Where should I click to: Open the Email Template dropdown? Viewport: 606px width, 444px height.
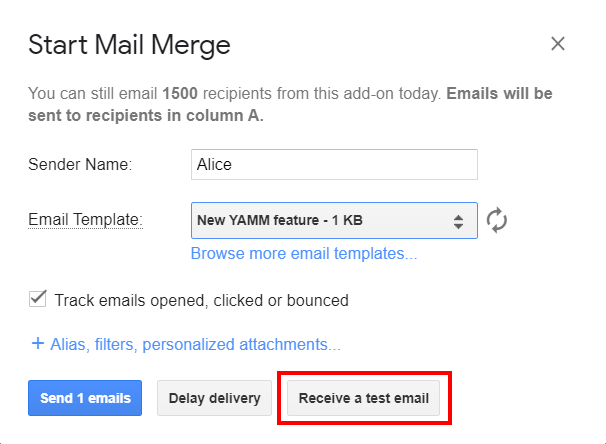pyautogui.click(x=334, y=220)
